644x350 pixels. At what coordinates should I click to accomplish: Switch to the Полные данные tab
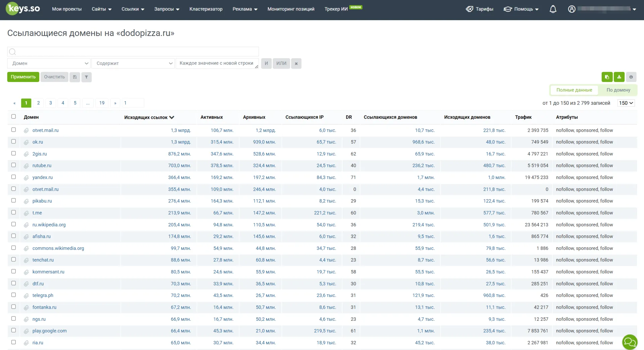coord(574,90)
